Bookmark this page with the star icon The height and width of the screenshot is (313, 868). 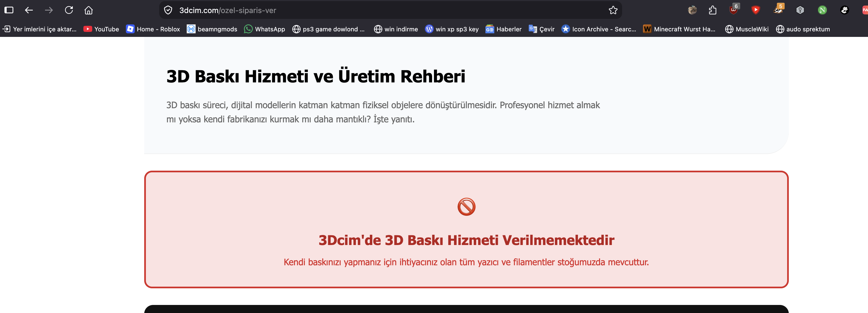[613, 10]
